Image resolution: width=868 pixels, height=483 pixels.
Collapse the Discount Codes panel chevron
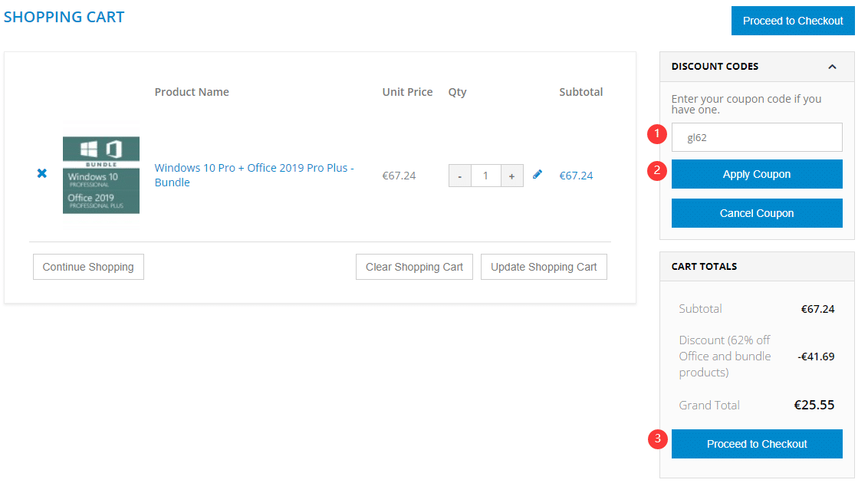[x=832, y=67]
